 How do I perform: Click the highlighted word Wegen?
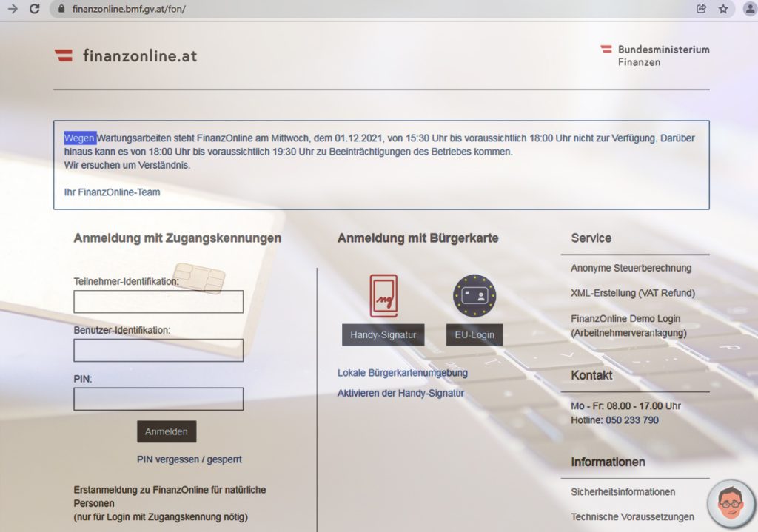point(80,138)
